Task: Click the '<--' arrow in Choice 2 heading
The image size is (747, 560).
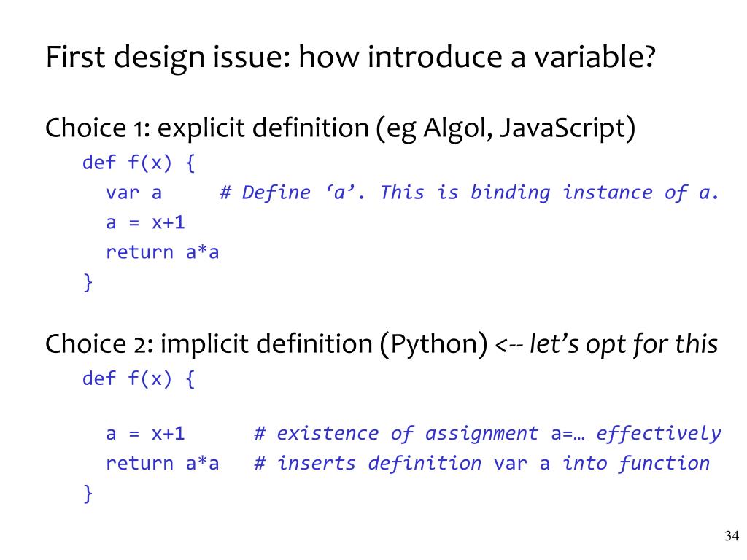Action: (510, 345)
